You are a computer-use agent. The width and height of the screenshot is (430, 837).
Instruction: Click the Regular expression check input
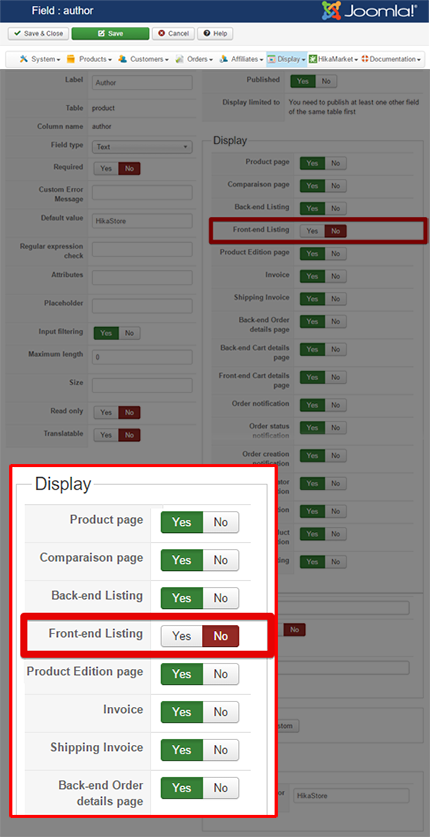142,249
